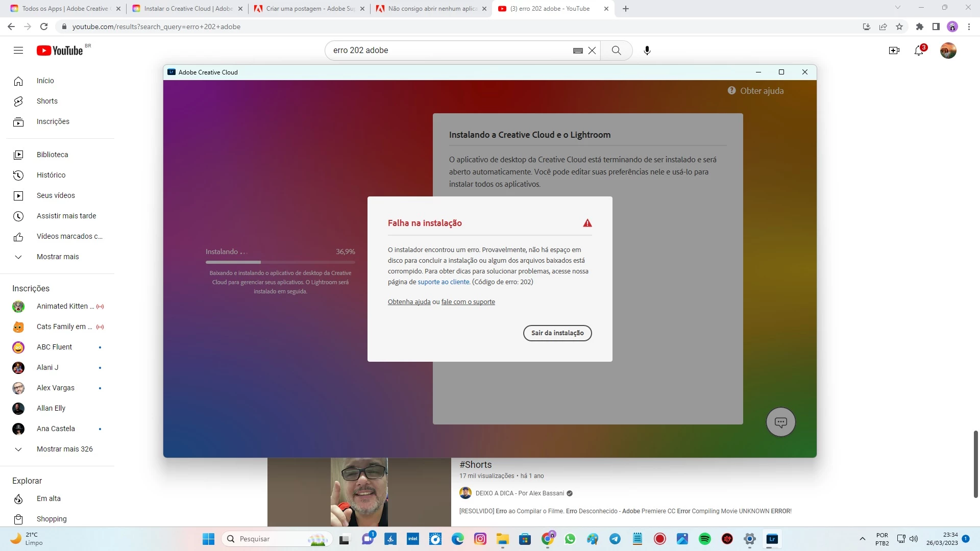
Task: Switch to Criar uma postagem tab
Action: click(x=310, y=9)
